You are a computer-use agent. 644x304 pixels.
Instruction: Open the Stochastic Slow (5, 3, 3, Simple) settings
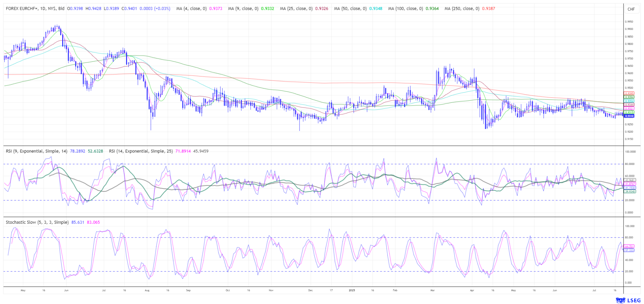pos(37,222)
